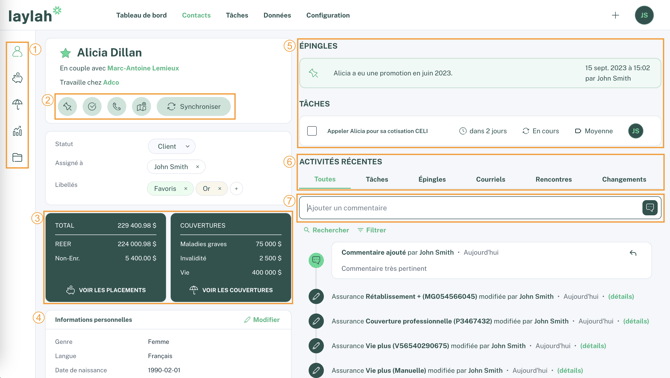Click the TOTAL 229 400.98 $ amount
This screenshot has height=378, width=670.
137,226
